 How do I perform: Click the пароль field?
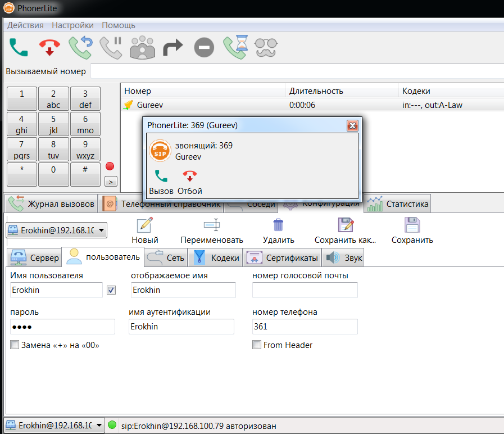(x=62, y=327)
